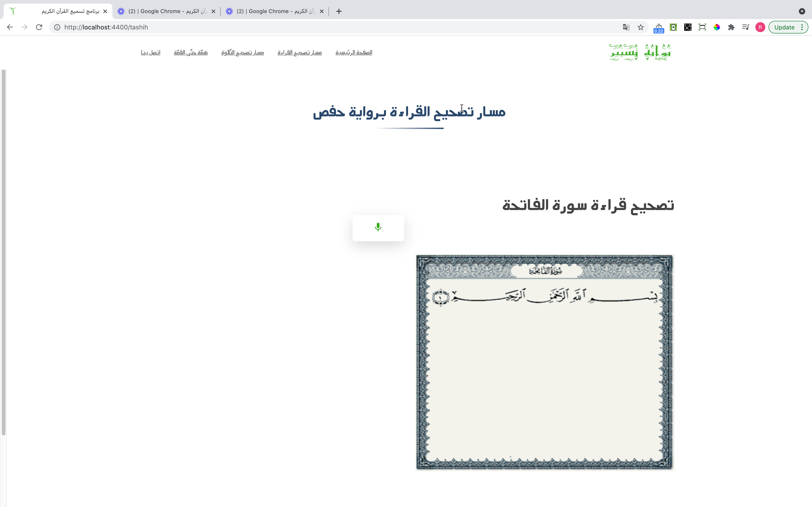Open the R profile avatar menu
The image size is (812, 507).
pyautogui.click(x=760, y=27)
